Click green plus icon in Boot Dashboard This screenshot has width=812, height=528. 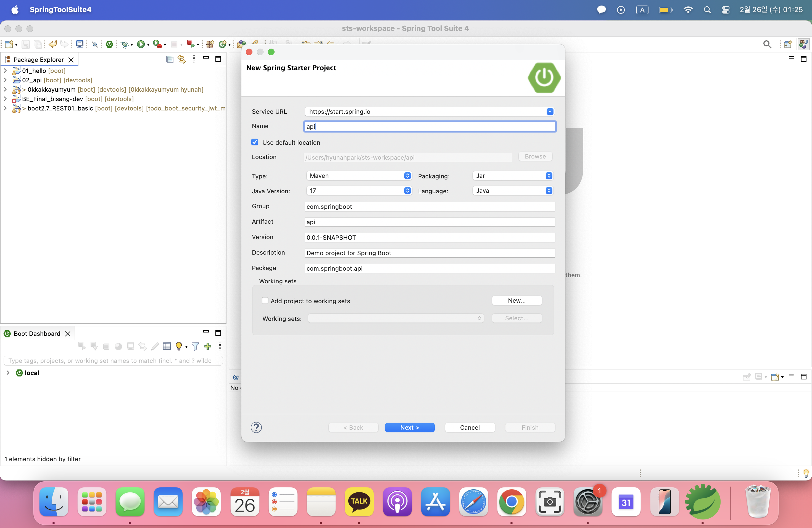208,346
